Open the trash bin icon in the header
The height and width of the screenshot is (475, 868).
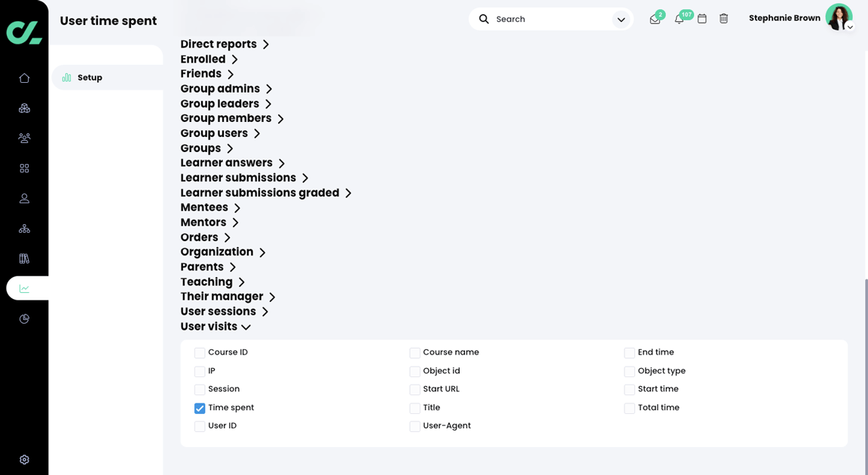(x=723, y=19)
